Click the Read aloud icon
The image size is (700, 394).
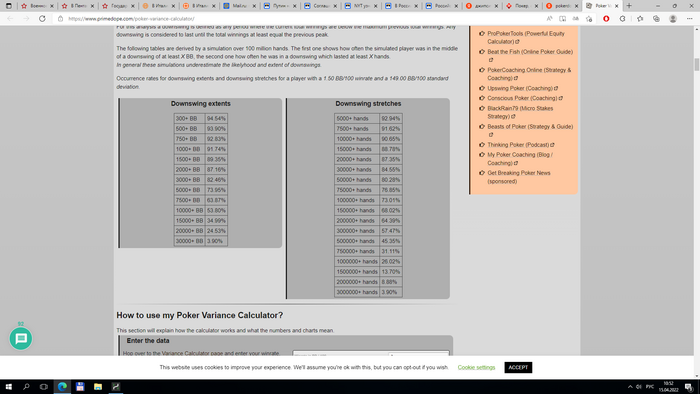pyautogui.click(x=549, y=19)
